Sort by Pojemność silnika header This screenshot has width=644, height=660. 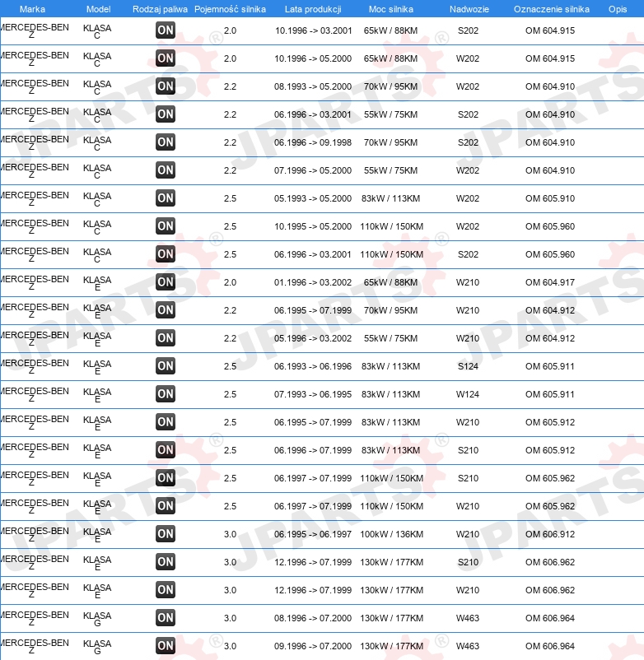(230, 9)
